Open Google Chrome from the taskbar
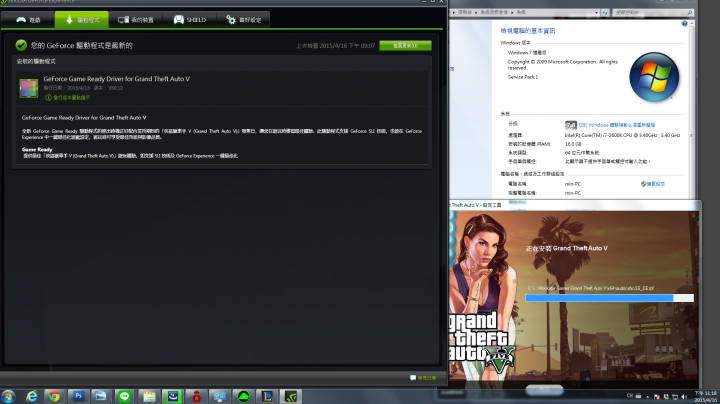Screen dimensions: 720x404 pos(54,396)
